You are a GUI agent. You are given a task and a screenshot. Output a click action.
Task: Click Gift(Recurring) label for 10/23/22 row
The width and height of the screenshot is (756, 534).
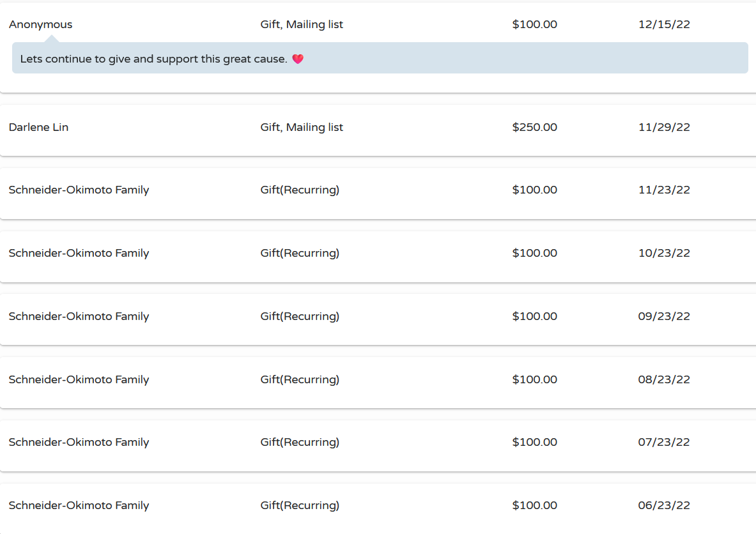300,253
